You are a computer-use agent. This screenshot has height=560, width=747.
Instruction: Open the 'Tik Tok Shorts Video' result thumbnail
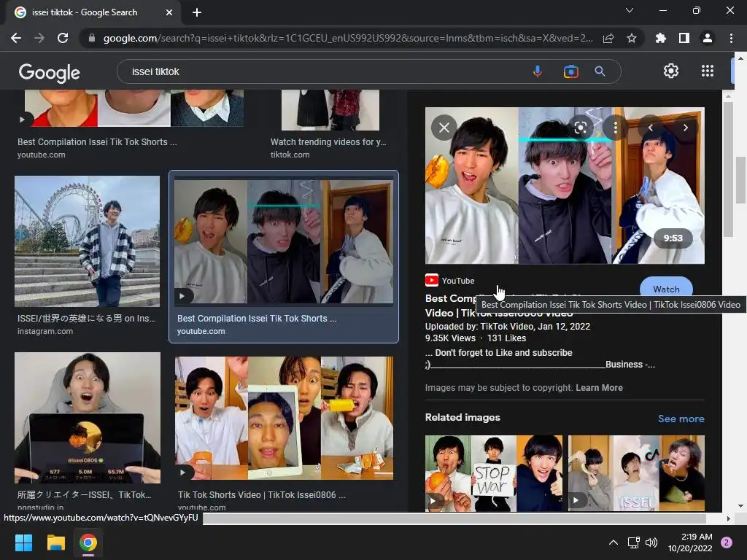pos(284,418)
